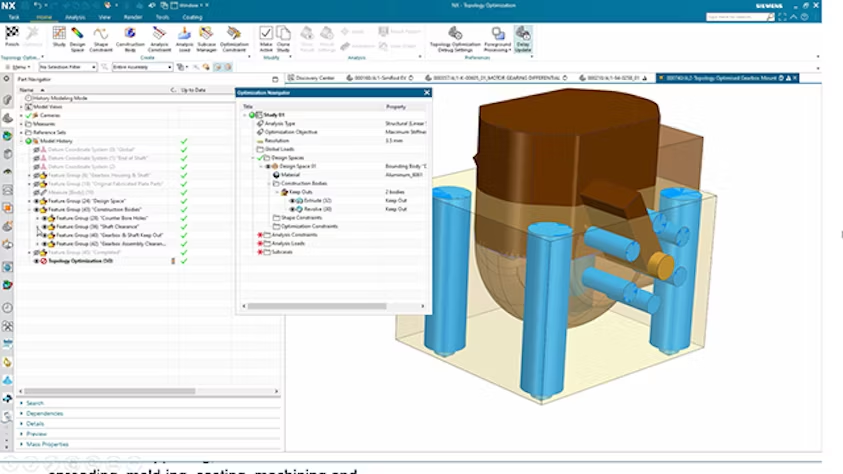Select Topology Optimization (50) in Part Navigator
The height and width of the screenshot is (474, 843).
click(x=81, y=261)
